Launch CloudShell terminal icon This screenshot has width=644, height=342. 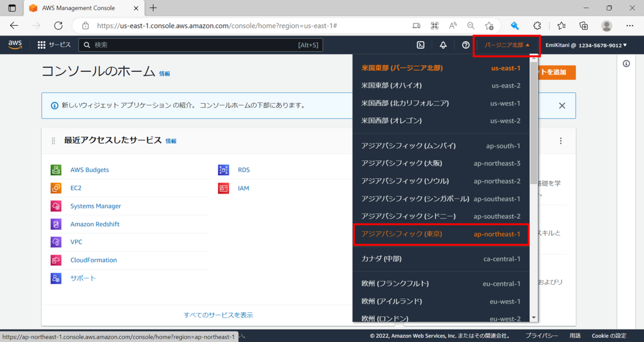tap(421, 45)
